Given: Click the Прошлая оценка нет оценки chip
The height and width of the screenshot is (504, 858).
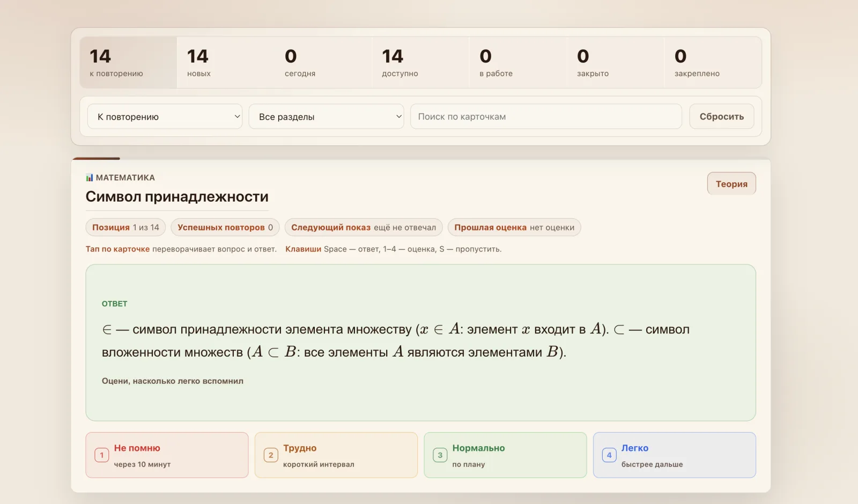Looking at the screenshot, I should tap(514, 227).
